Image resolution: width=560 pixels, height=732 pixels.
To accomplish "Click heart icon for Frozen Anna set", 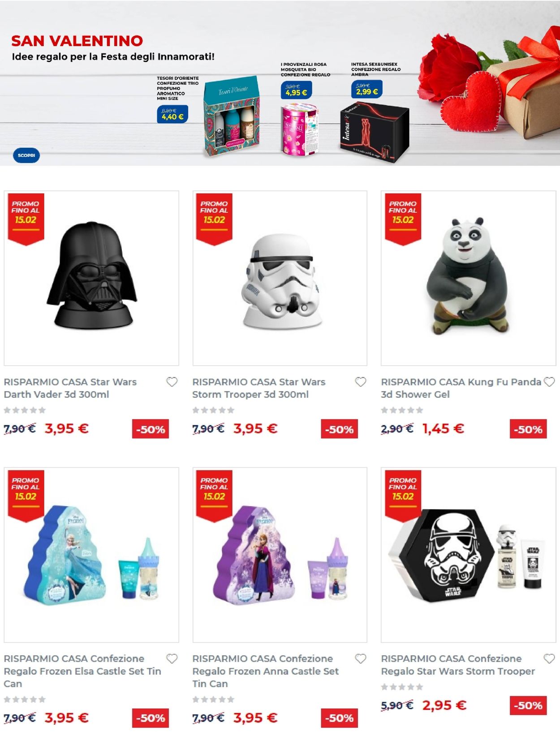I will coord(361,659).
